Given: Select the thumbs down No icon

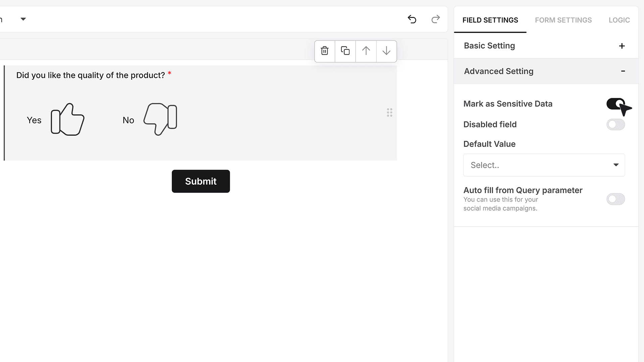Looking at the screenshot, I should pyautogui.click(x=160, y=119).
